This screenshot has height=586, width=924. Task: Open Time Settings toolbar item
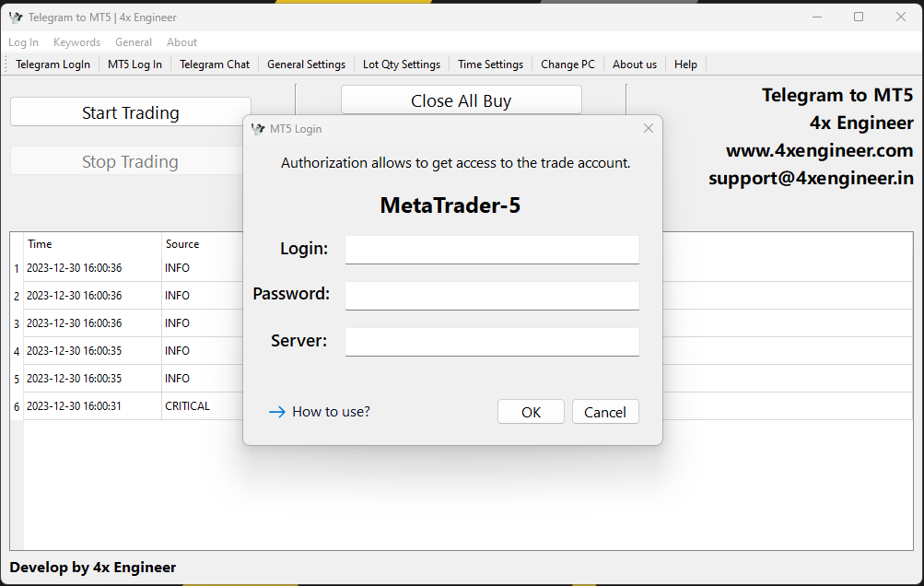490,64
